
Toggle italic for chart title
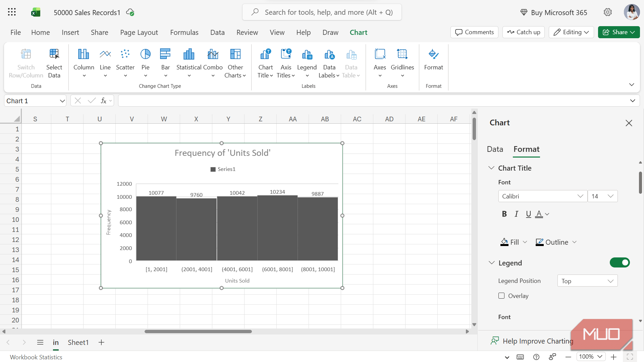point(517,214)
